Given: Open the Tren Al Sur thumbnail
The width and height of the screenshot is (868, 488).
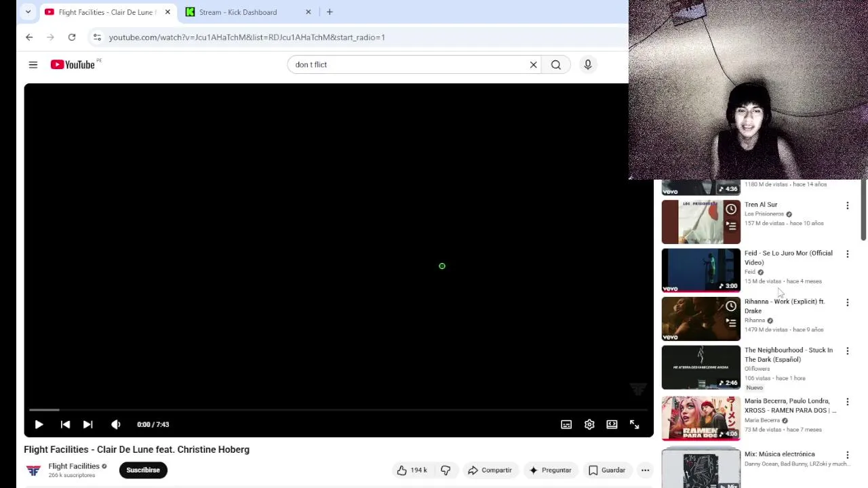Looking at the screenshot, I should [701, 222].
